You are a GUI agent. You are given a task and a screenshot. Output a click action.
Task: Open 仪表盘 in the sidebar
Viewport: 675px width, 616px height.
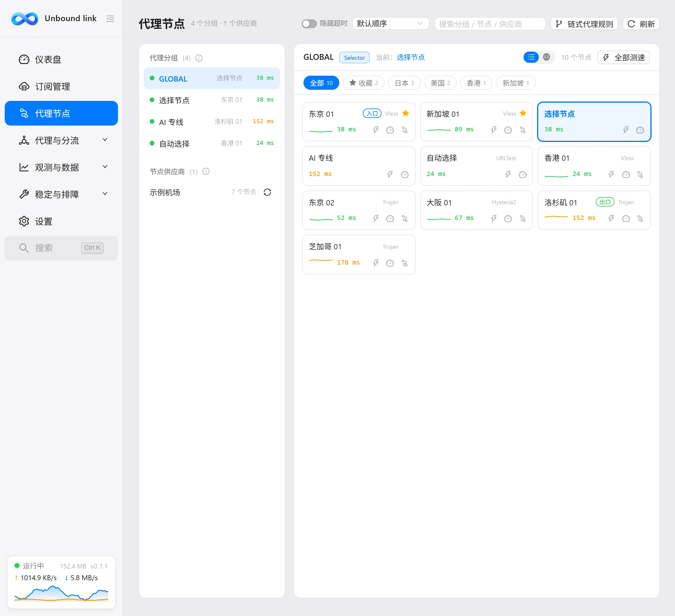[x=61, y=59]
